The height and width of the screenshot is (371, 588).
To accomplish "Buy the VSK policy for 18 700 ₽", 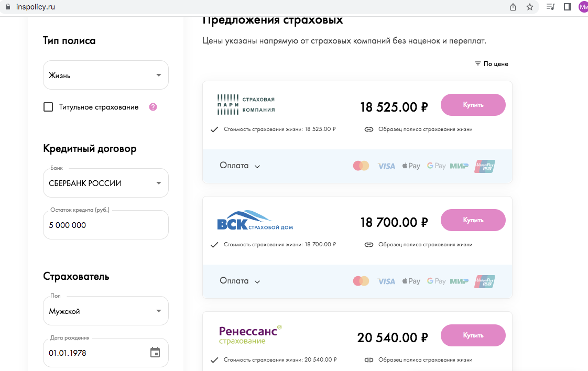I will click(x=473, y=220).
